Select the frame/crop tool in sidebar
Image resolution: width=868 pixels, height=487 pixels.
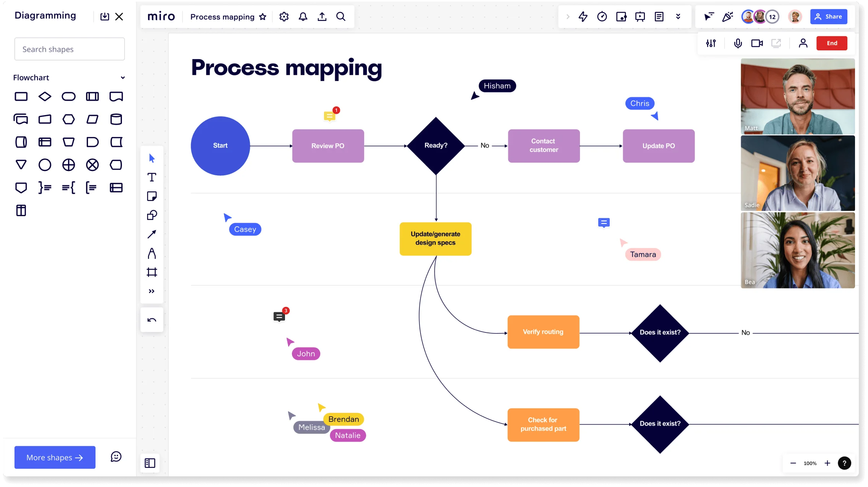pos(151,272)
